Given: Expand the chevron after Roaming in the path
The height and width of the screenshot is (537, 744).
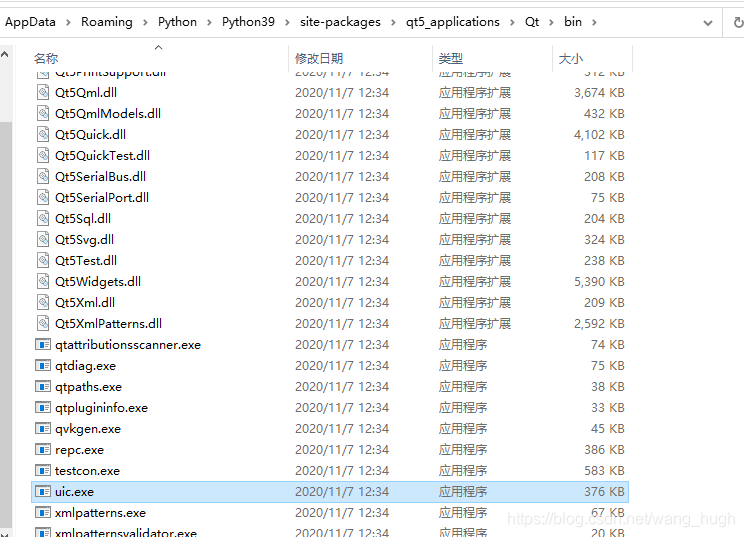Looking at the screenshot, I should pos(145,22).
